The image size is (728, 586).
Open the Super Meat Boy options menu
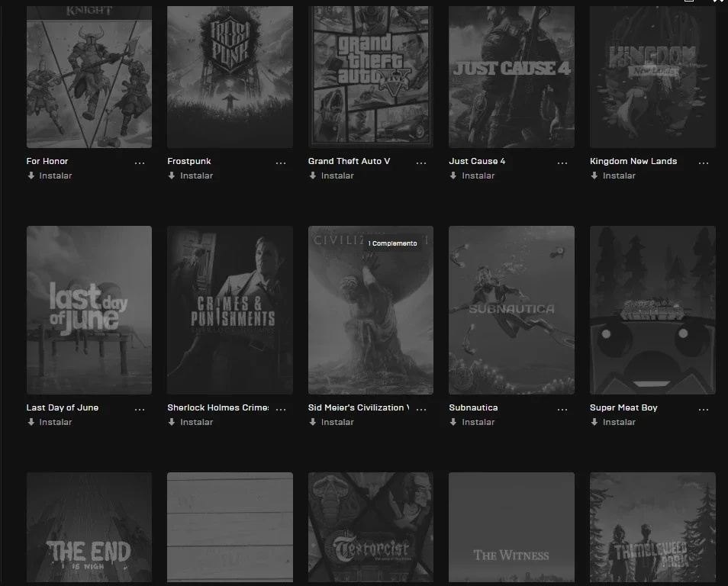704,409
